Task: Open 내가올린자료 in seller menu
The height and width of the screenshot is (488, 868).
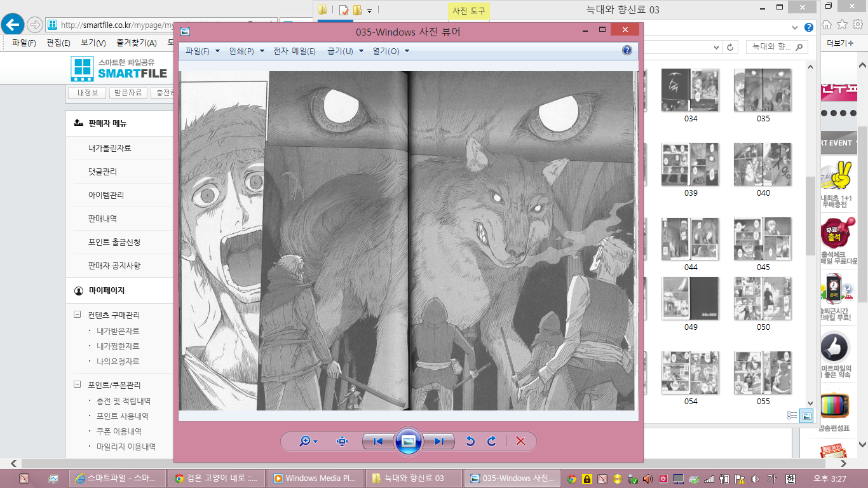Action: pyautogui.click(x=110, y=148)
